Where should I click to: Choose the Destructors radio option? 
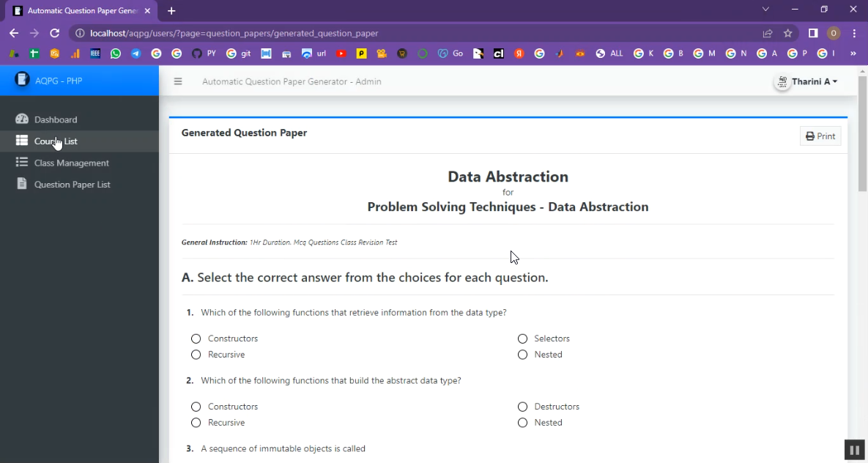(x=522, y=407)
